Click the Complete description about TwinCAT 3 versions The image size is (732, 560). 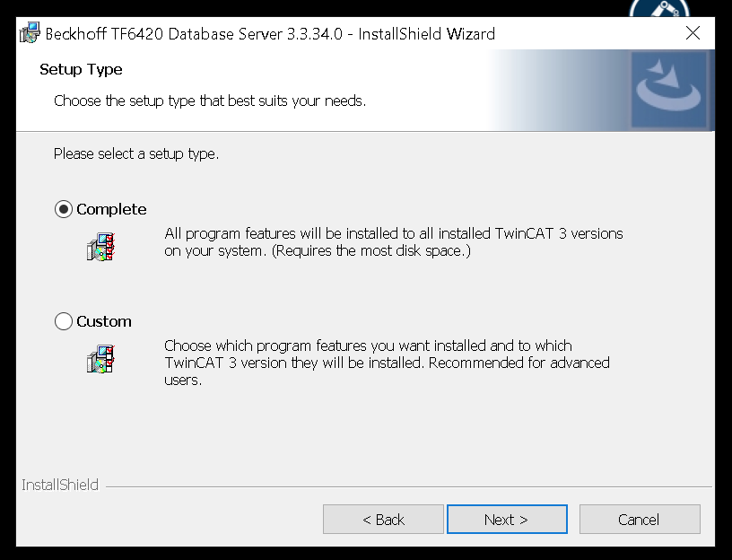click(x=394, y=242)
